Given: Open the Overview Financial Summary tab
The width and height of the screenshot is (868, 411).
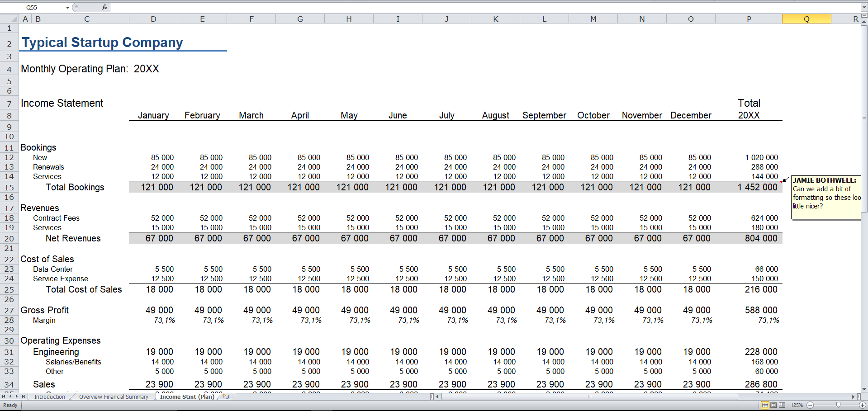Looking at the screenshot, I should (114, 397).
